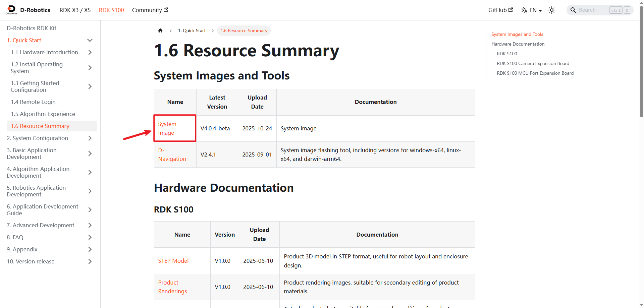Jump to Hardware Documentation in table of contents
Image resolution: width=644 pixels, height=308 pixels.
click(x=518, y=44)
